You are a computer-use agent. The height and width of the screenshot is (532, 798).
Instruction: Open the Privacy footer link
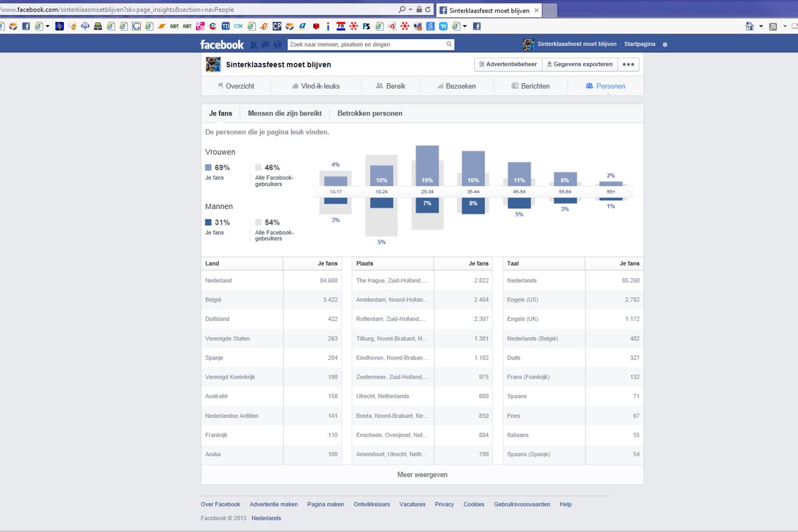pos(444,505)
